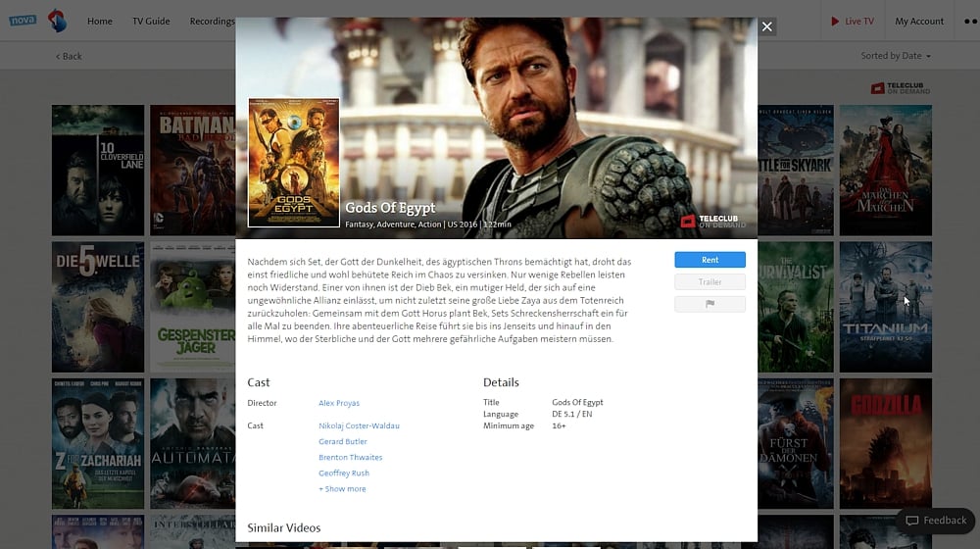The image size is (980, 549).
Task: Open Nikolaj Coster-Waldau cast link
Action: [x=359, y=425]
